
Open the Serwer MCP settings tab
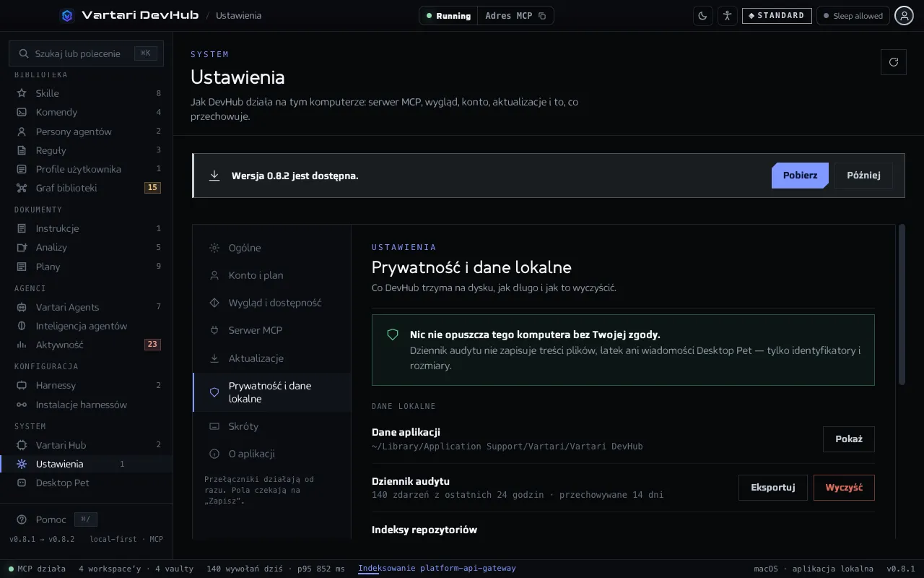(271, 330)
